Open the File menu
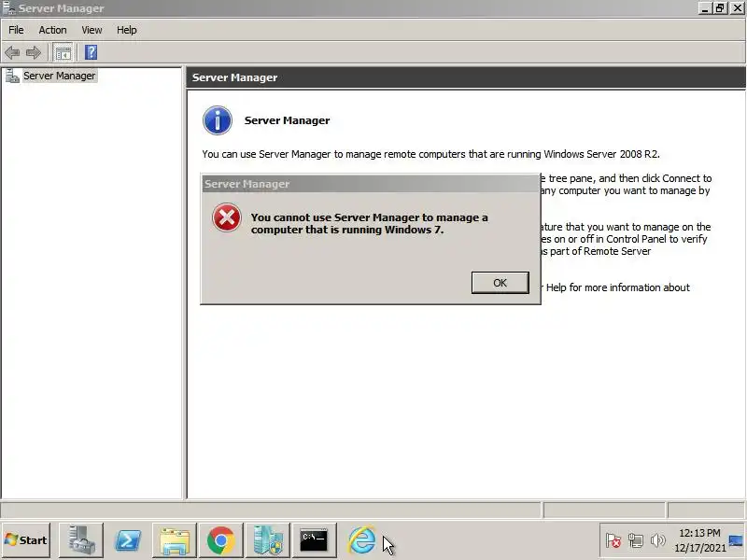747x560 pixels. tap(16, 30)
